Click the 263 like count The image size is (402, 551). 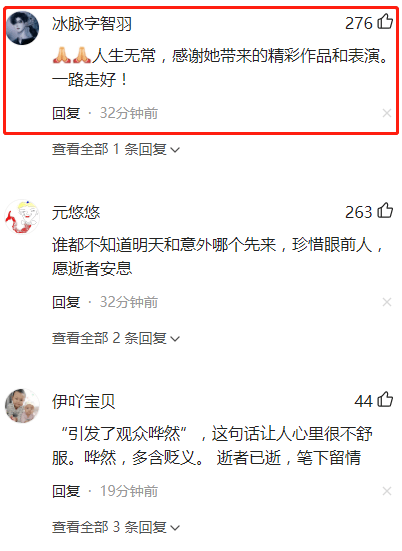[x=358, y=212]
